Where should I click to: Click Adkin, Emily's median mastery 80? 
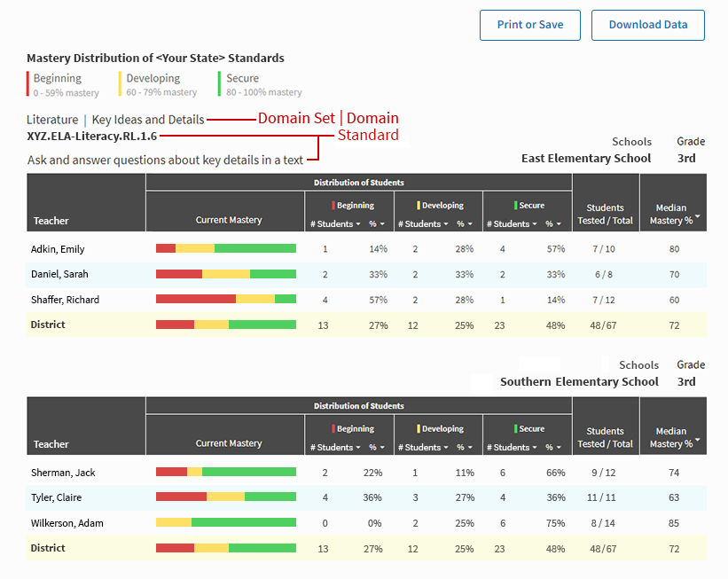pyautogui.click(x=674, y=249)
